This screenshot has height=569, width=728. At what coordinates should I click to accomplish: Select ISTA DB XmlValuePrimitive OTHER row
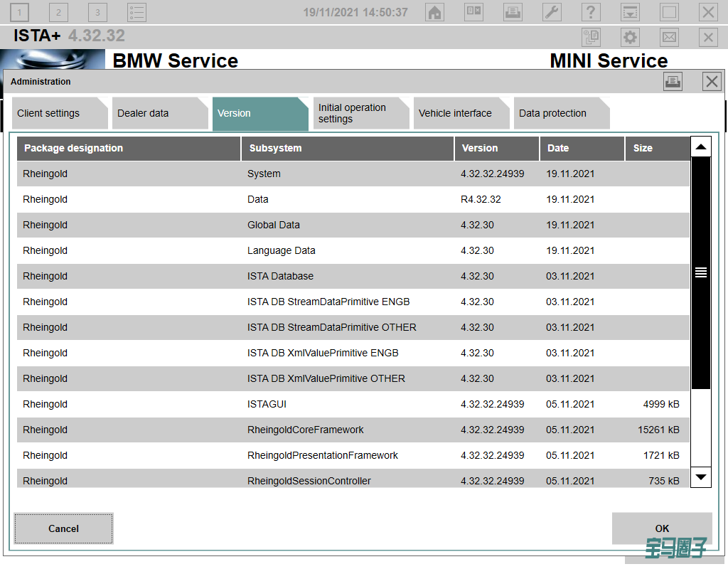pyautogui.click(x=353, y=378)
